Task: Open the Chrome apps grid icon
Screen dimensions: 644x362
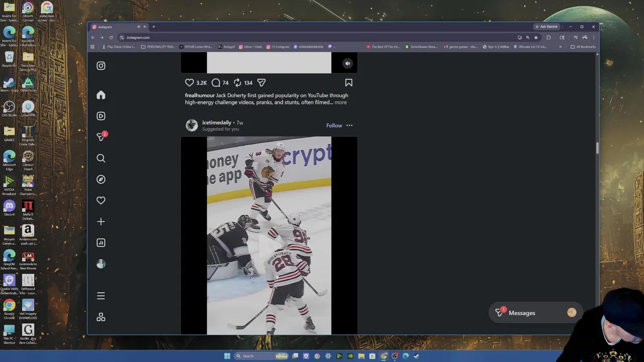Action: [92, 47]
